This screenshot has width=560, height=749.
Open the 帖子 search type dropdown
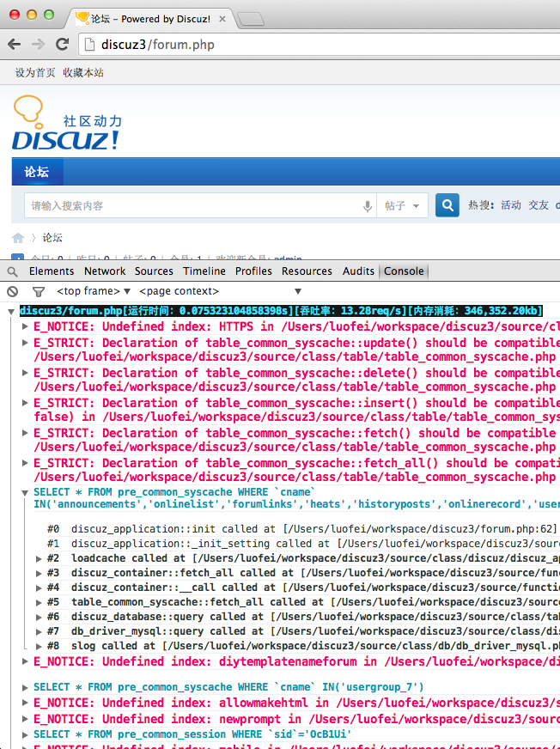pyautogui.click(x=404, y=206)
